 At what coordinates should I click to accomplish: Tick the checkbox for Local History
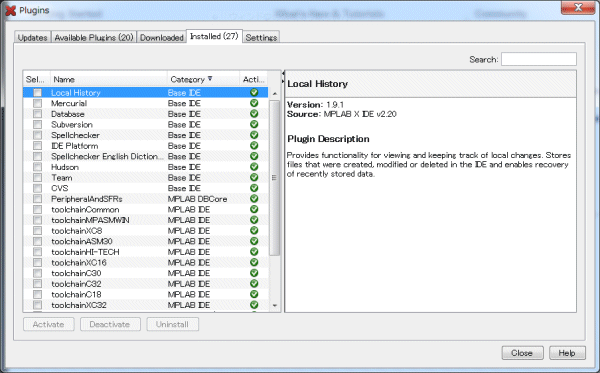38,93
